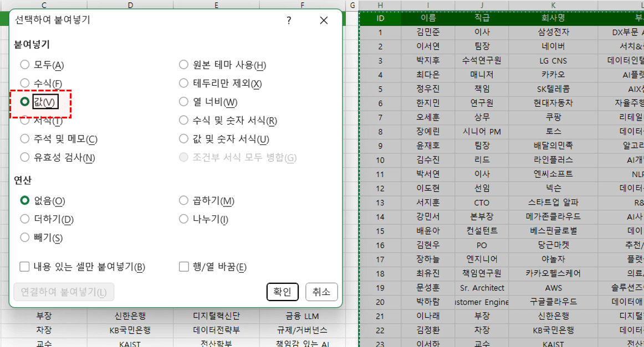Enable the 행/열 바꿈 checkbox
Screen dimensions: 644x347
(x=183, y=267)
